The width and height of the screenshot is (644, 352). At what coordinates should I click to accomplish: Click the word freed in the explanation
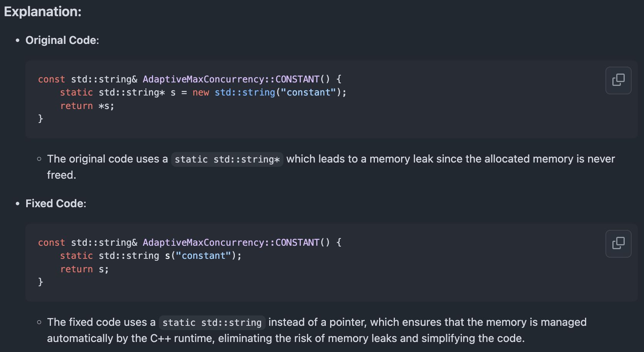pyautogui.click(x=61, y=175)
